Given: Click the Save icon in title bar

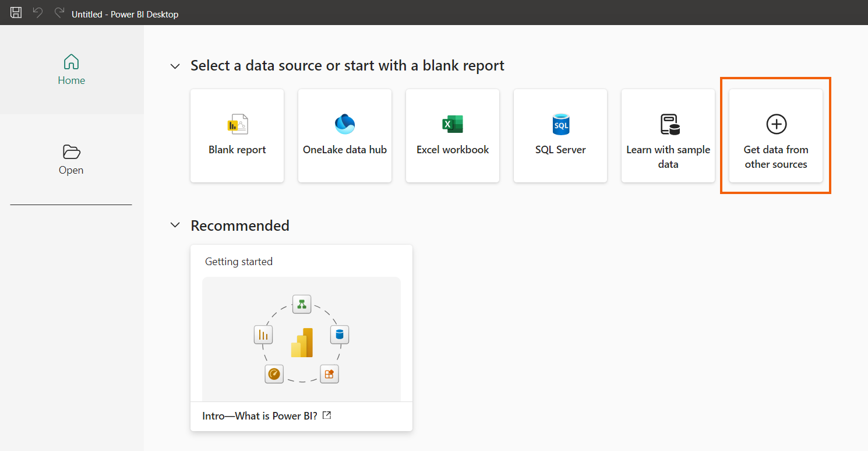Looking at the screenshot, I should point(16,13).
